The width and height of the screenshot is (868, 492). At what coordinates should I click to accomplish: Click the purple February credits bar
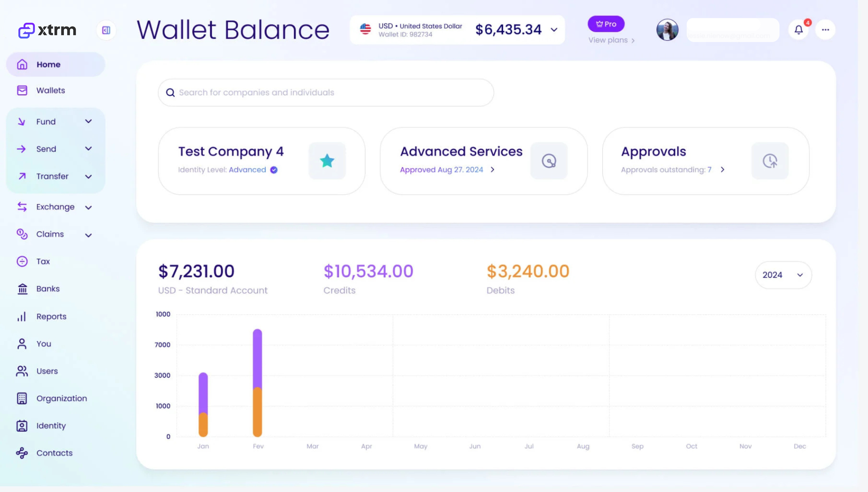coord(257,358)
